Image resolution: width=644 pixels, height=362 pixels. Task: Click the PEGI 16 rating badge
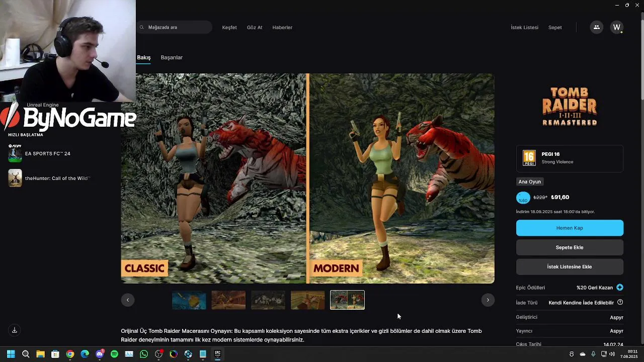(529, 158)
